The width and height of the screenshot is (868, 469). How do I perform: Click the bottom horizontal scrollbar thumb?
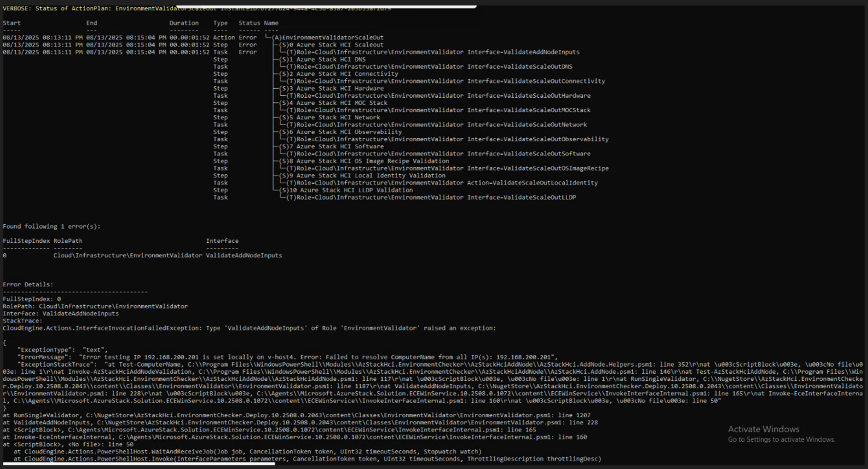click(x=139, y=464)
